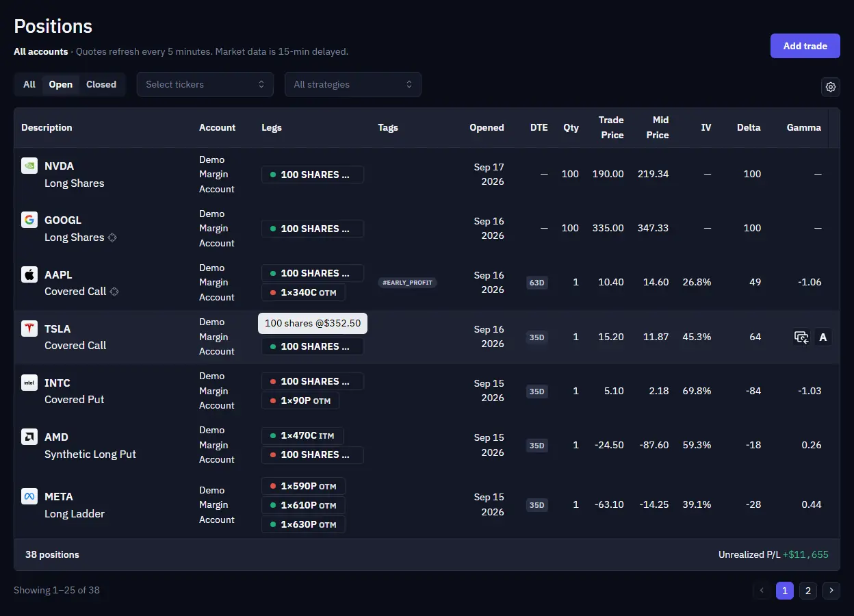Open the All strategies dropdown
This screenshot has height=616, width=854.
click(x=353, y=84)
